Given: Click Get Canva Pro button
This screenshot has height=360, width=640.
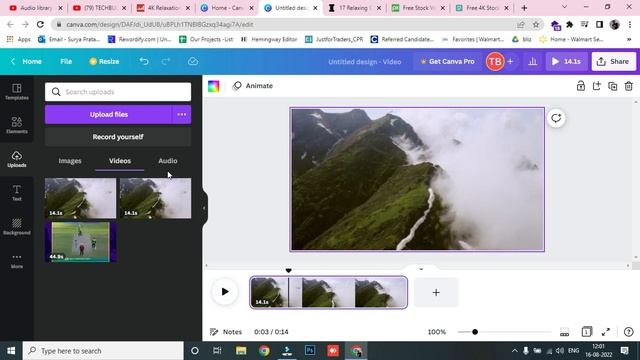Looking at the screenshot, I should tap(447, 62).
